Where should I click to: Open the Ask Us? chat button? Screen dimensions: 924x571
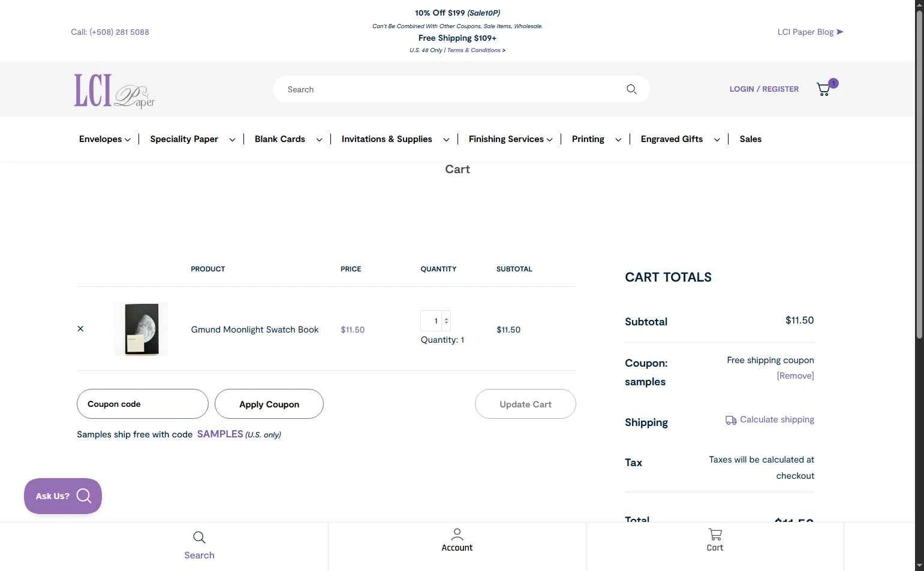[63, 496]
